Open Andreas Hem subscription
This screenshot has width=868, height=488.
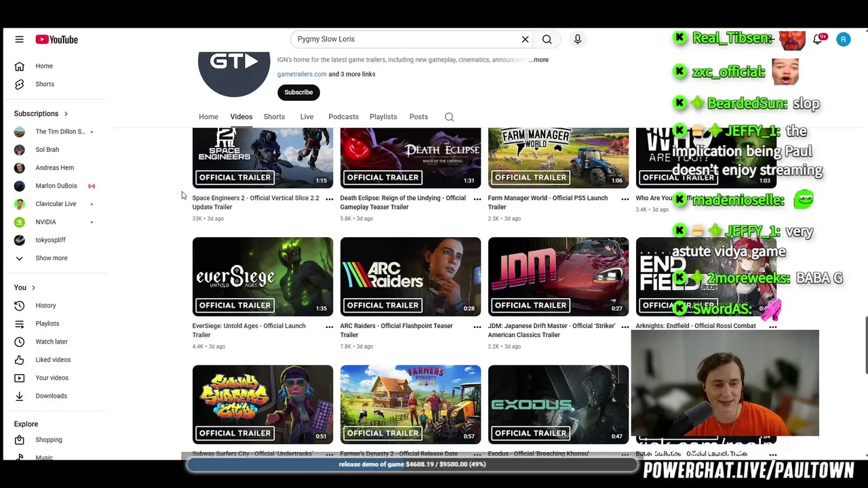coord(54,167)
